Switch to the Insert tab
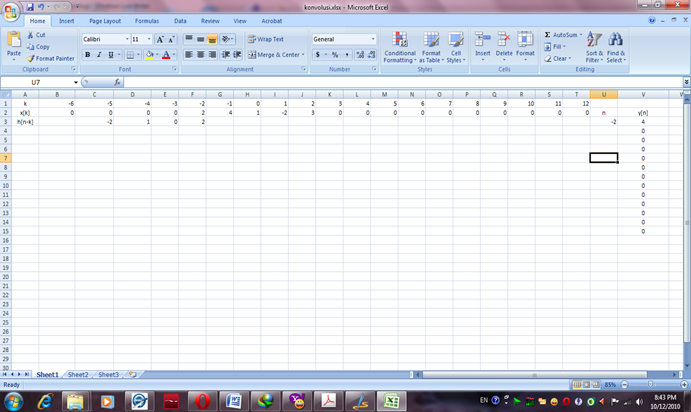The width and height of the screenshot is (691, 412). tap(67, 21)
